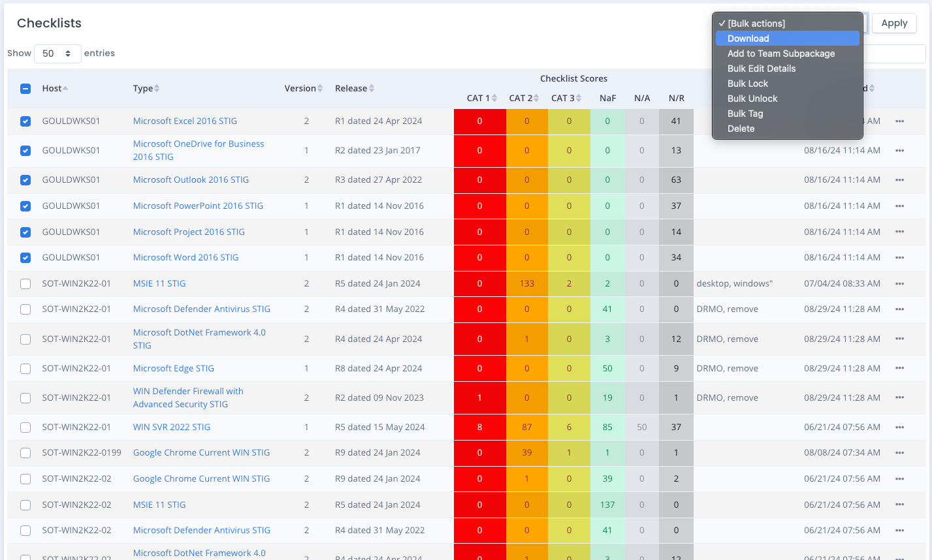Open row actions for Microsoft Edge STIG

point(899,369)
